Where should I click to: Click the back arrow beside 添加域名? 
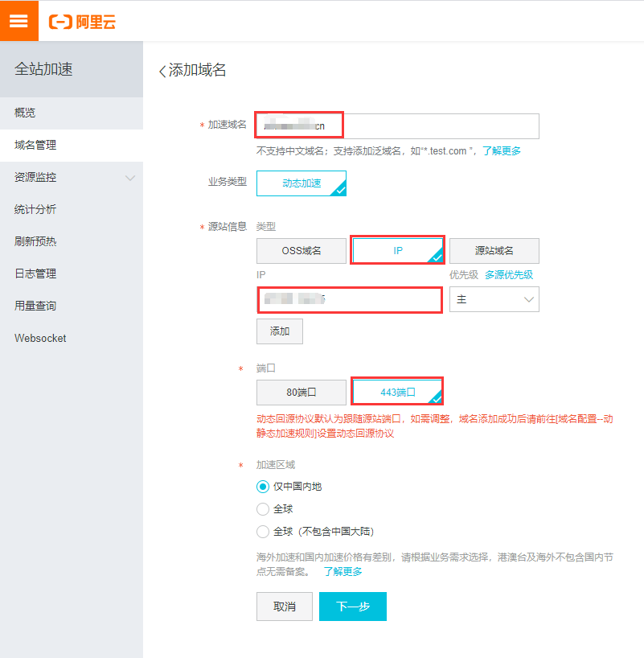coord(162,71)
